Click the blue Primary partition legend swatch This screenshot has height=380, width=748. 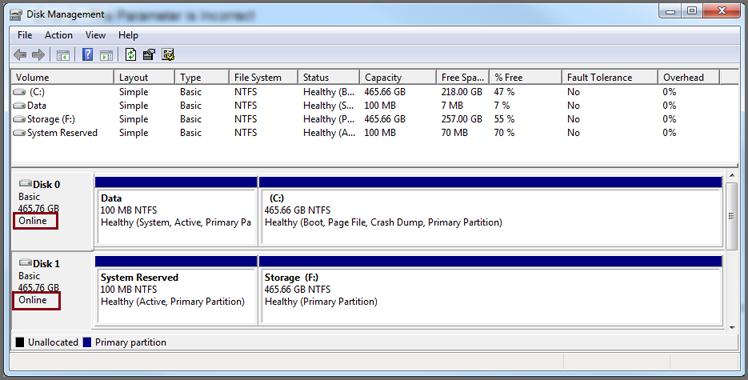point(87,342)
